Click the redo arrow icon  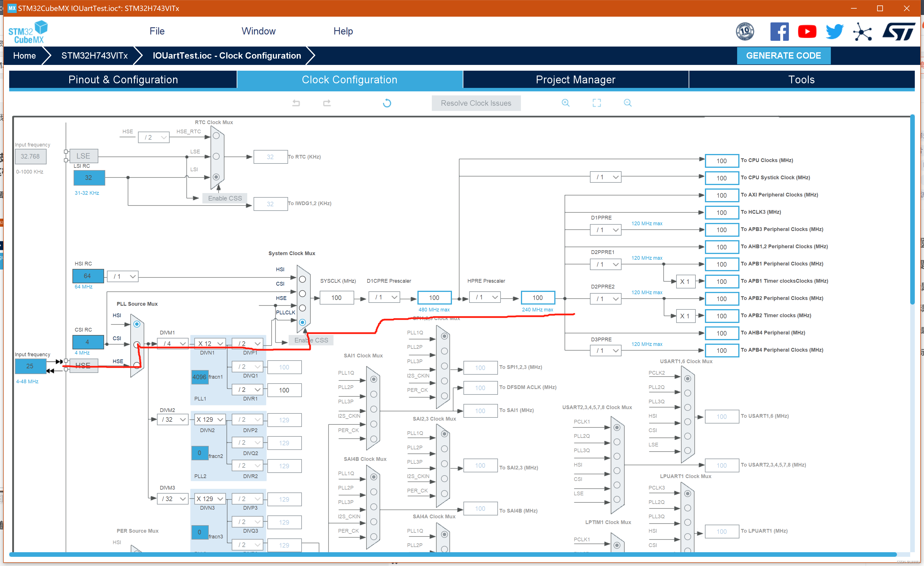[327, 103]
